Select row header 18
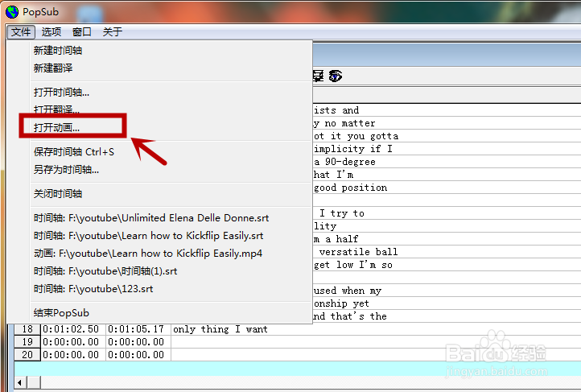 [x=27, y=329]
